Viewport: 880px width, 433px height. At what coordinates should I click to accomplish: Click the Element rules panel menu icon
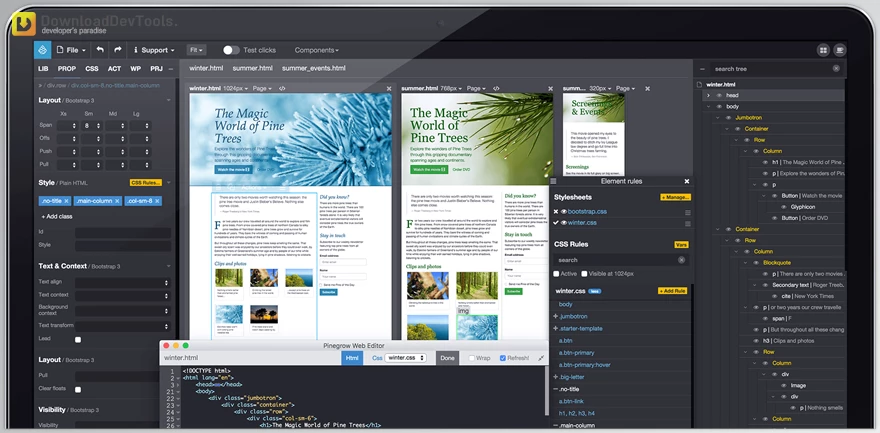553,181
